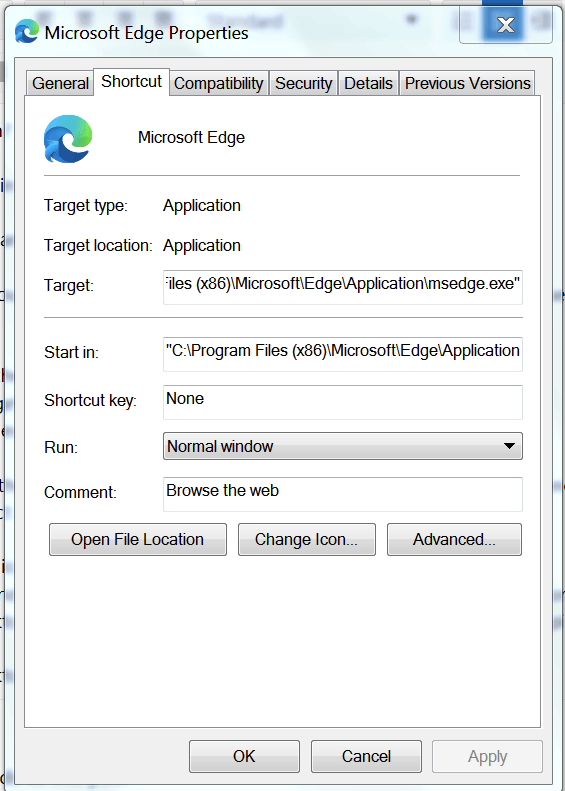Click the large Microsoft Edge icon
The width and height of the screenshot is (565, 791).
68,139
